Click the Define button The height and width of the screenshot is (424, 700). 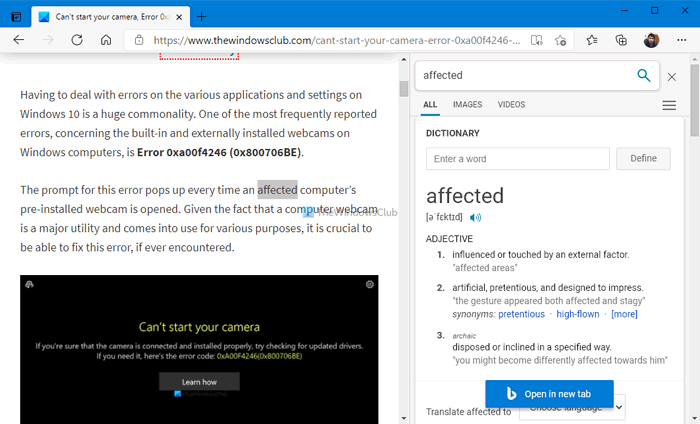click(x=643, y=158)
